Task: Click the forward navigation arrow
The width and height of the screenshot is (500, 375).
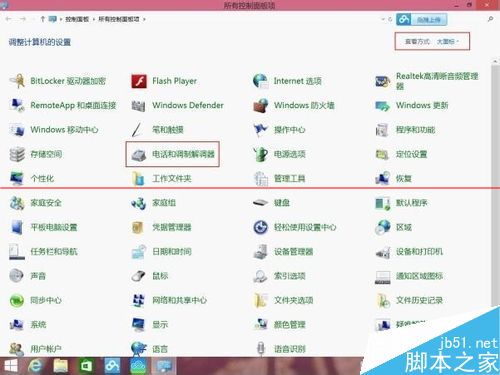Action: click(x=23, y=19)
